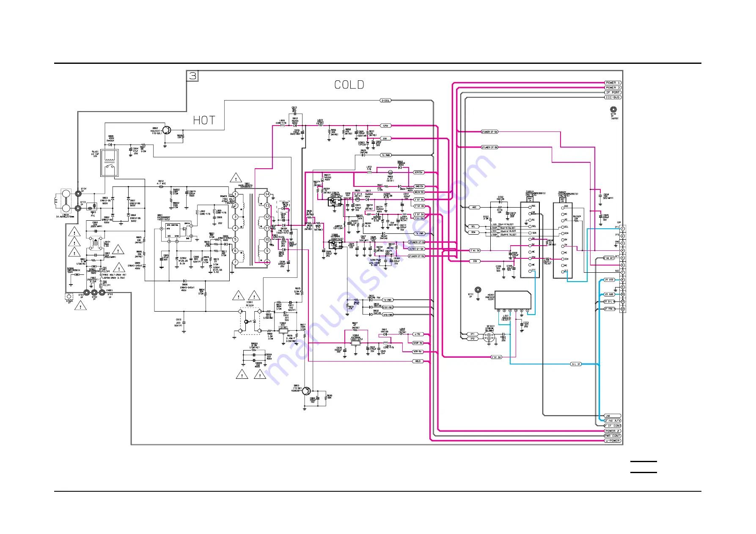This screenshot has height=534, width=756.
Task: Click the PWR CONT off-page label
Action: pos(613,435)
